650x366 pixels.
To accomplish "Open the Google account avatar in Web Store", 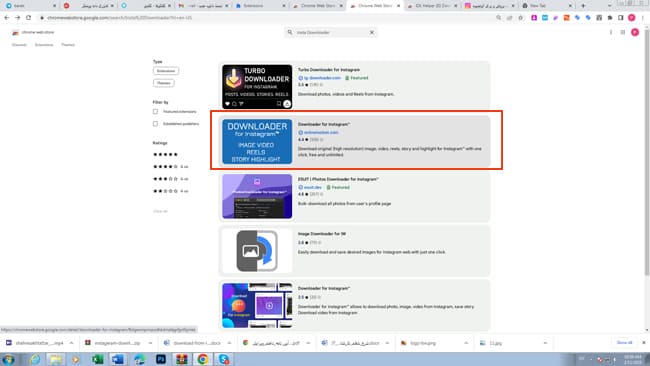I will (635, 32).
